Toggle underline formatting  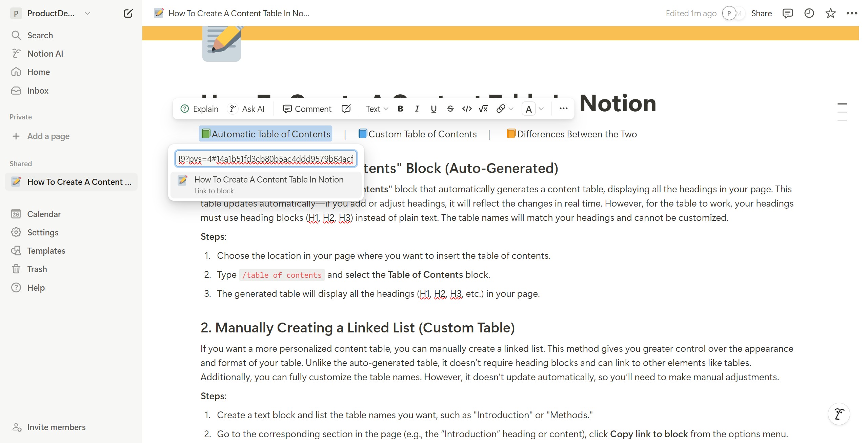(433, 109)
